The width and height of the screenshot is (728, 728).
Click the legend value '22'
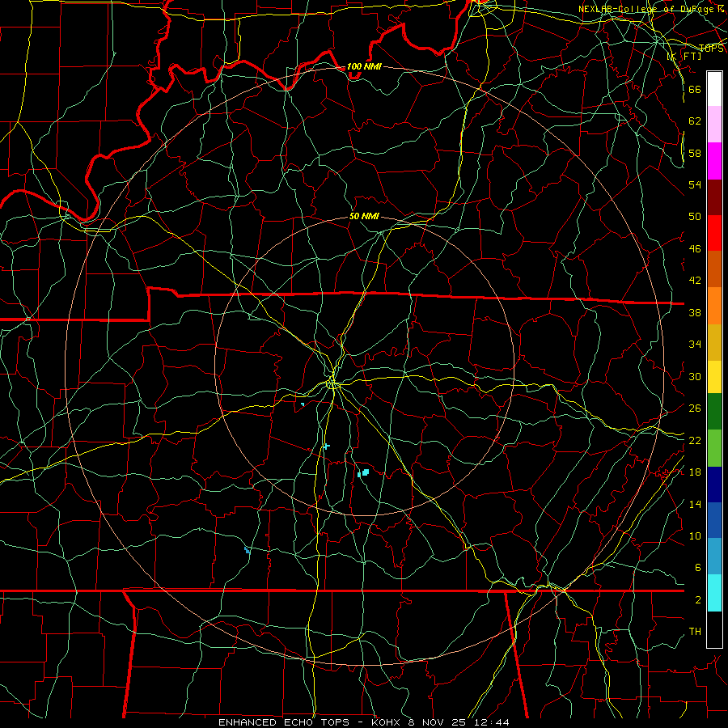pyautogui.click(x=695, y=440)
